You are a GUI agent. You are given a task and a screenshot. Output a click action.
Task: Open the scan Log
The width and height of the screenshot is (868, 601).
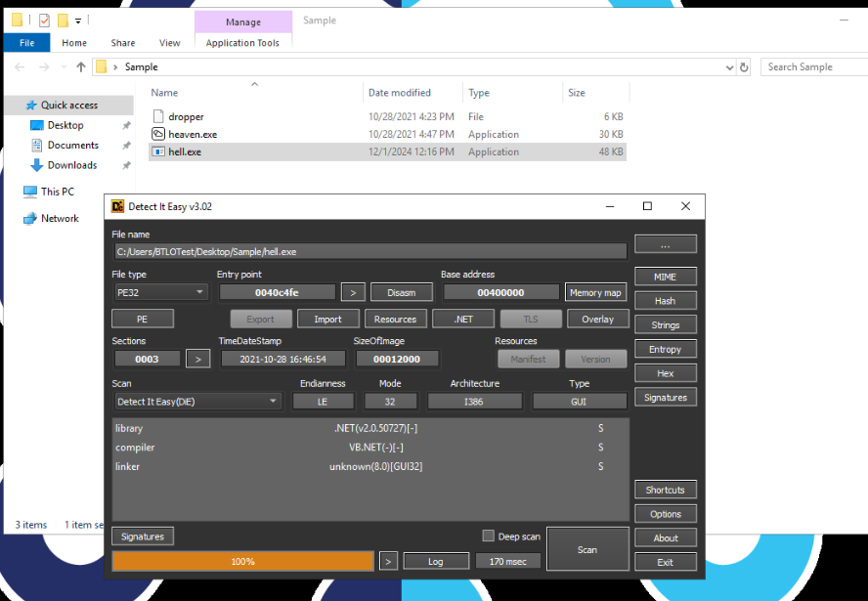[x=436, y=561]
